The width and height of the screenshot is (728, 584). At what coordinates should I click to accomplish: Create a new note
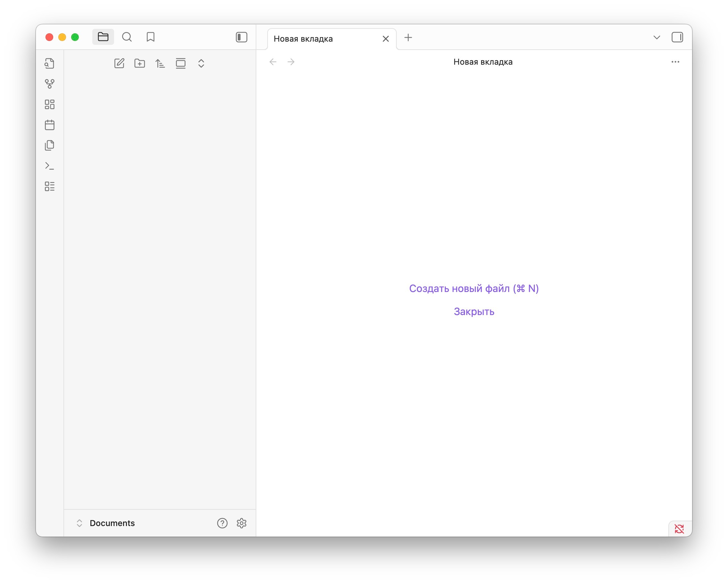point(119,63)
